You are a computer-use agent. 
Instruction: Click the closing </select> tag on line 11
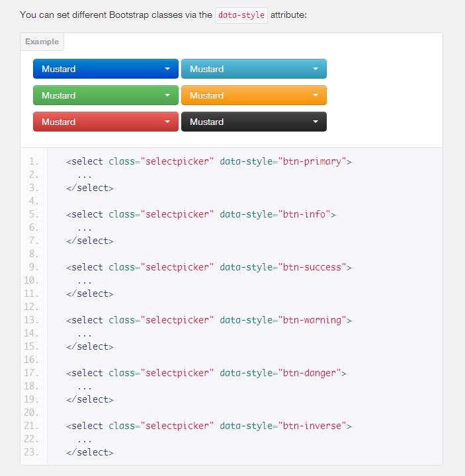point(90,294)
